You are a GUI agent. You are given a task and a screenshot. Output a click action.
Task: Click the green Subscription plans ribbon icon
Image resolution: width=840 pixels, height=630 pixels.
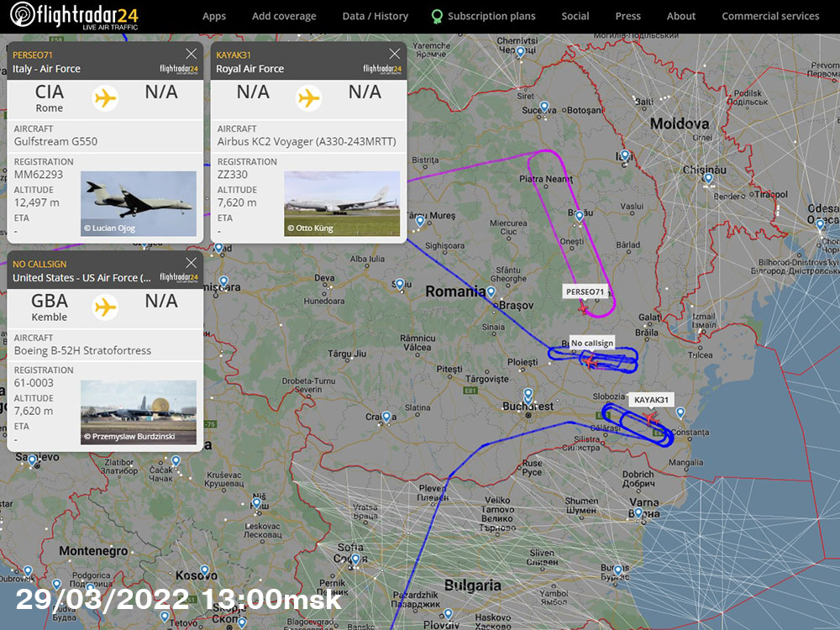click(x=437, y=17)
